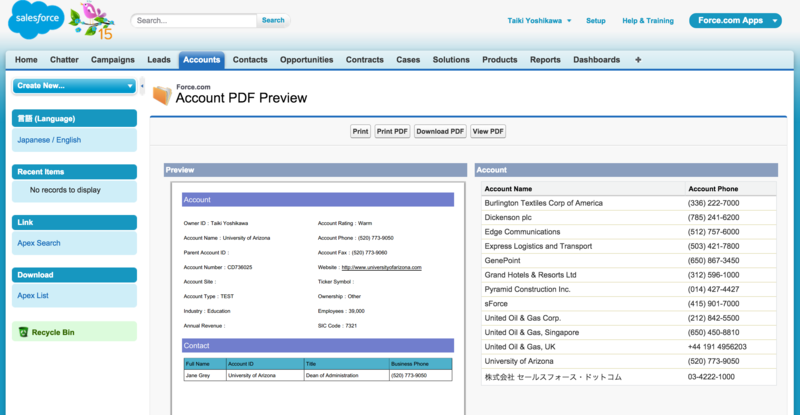
Task: Switch to the Chatter tab
Action: pyautogui.click(x=64, y=60)
